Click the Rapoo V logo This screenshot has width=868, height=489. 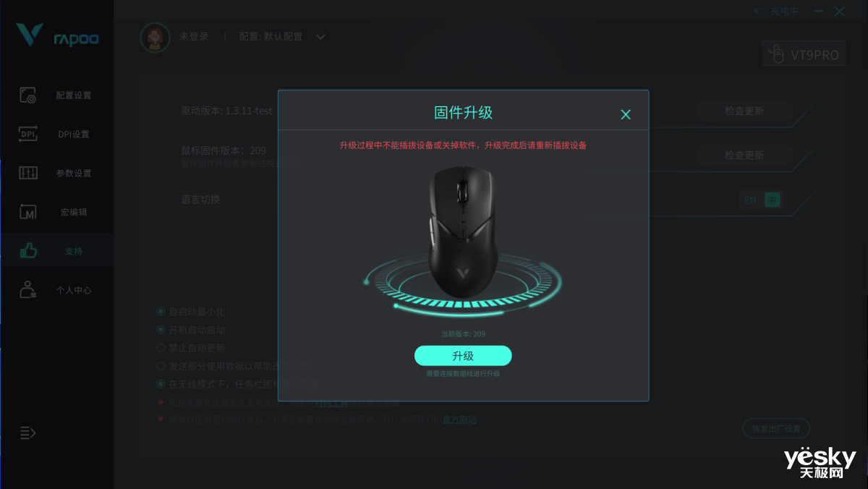coord(30,35)
